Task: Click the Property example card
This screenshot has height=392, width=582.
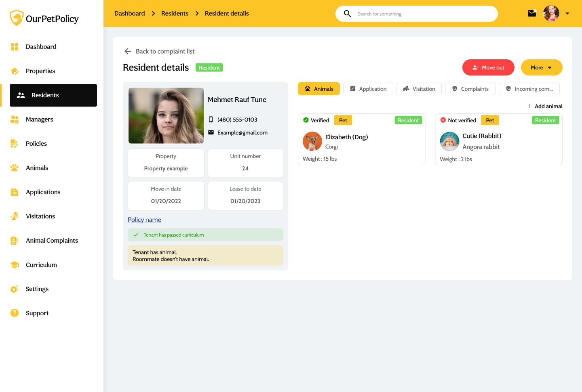Action: click(x=166, y=163)
